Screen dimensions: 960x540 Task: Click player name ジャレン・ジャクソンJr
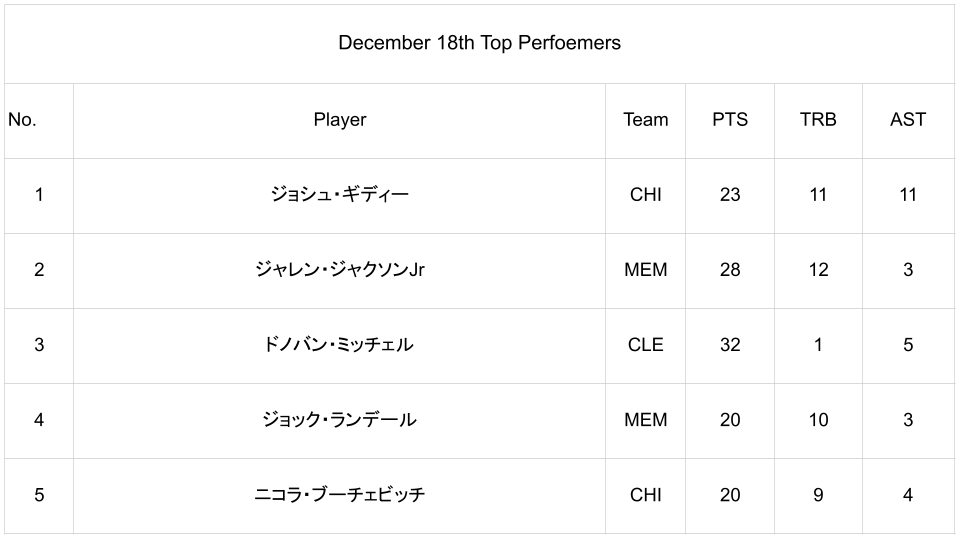[x=340, y=270]
